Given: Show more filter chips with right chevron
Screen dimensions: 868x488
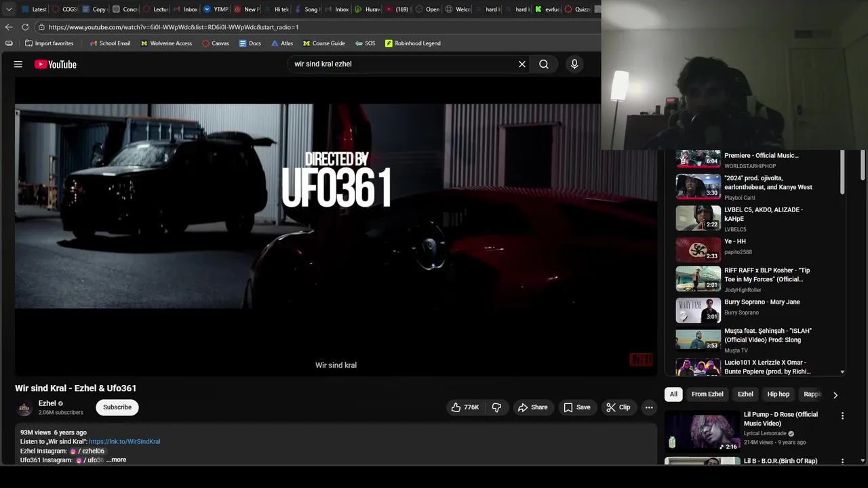Looking at the screenshot, I should pyautogui.click(x=835, y=394).
